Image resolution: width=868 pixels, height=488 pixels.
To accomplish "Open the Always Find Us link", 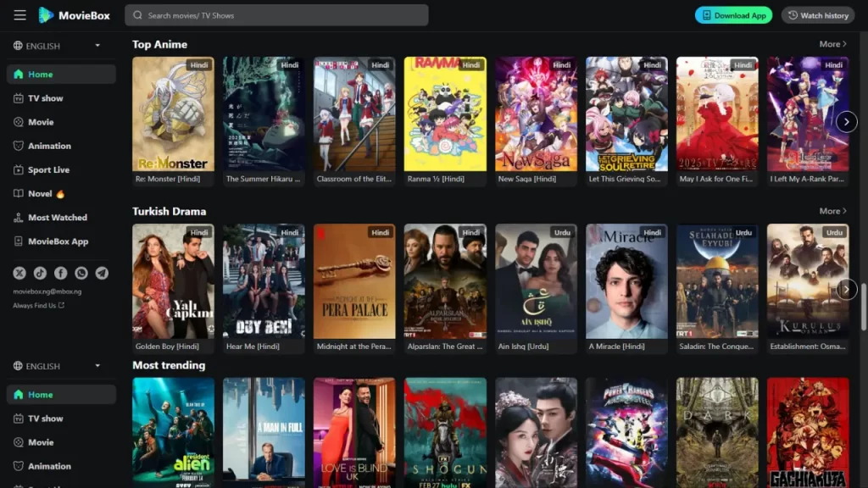I will [39, 305].
